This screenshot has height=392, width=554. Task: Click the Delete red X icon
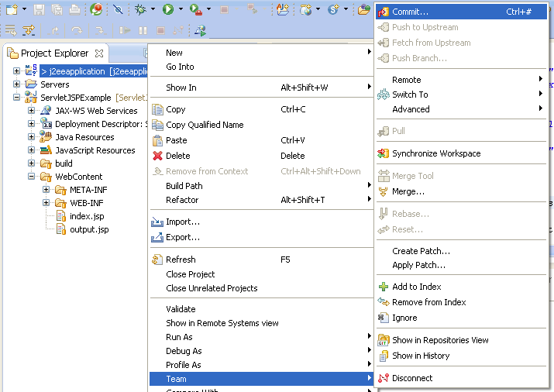pyautogui.click(x=157, y=156)
